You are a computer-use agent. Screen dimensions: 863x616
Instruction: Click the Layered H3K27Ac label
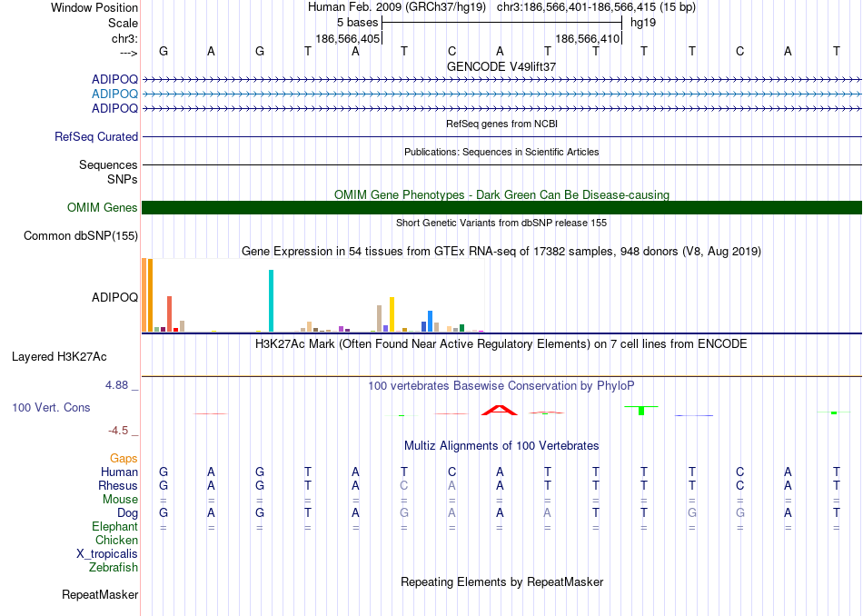pos(59,357)
